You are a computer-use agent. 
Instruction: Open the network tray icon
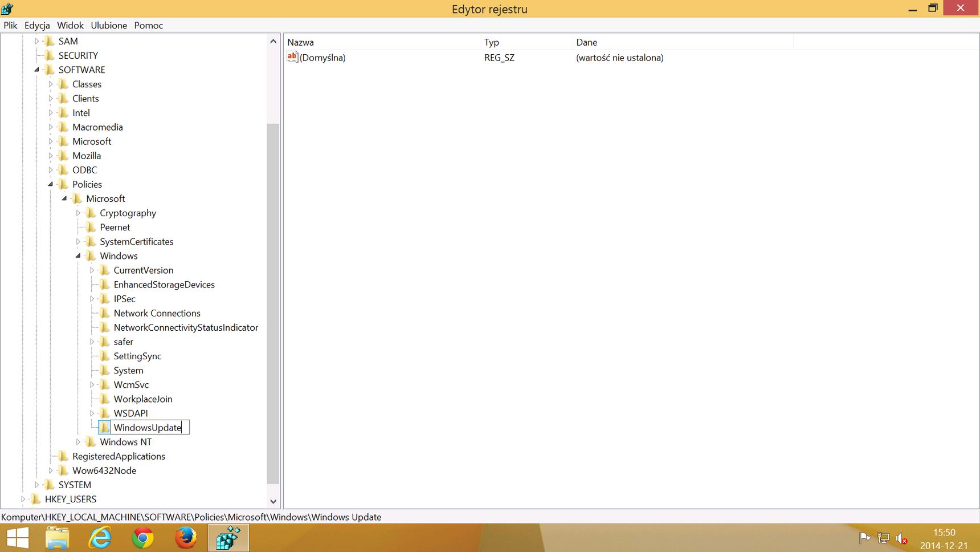point(883,538)
